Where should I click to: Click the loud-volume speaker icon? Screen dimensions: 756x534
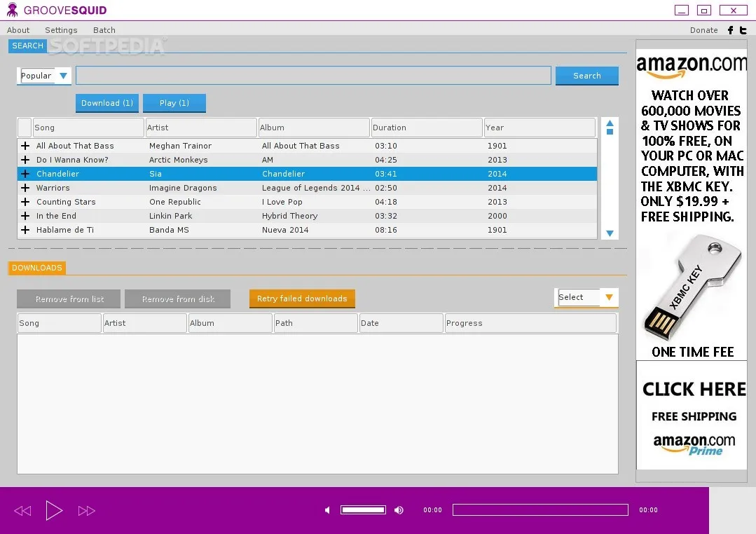(399, 510)
